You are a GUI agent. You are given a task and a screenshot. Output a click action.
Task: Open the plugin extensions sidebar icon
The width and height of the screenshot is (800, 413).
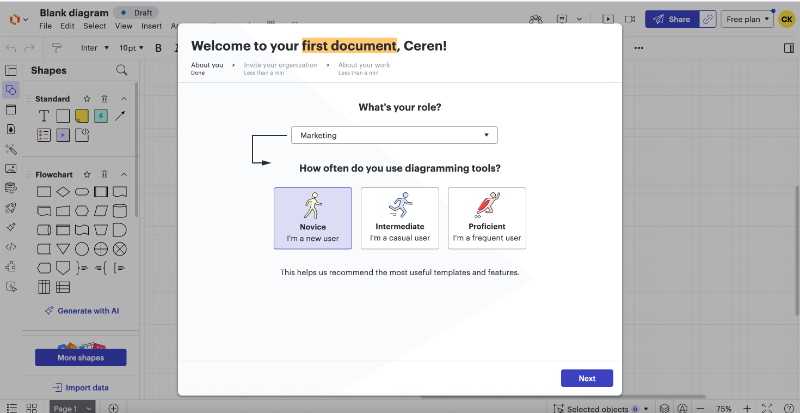click(x=11, y=266)
